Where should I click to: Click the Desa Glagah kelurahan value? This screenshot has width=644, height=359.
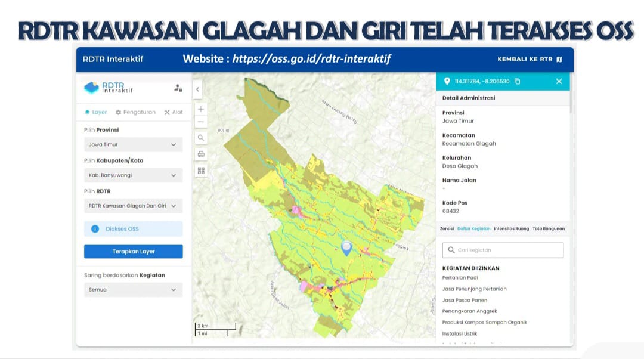pyautogui.click(x=460, y=166)
